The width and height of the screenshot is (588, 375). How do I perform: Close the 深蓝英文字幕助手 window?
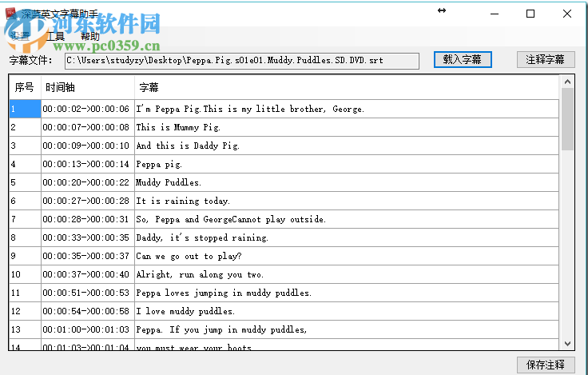click(x=567, y=14)
